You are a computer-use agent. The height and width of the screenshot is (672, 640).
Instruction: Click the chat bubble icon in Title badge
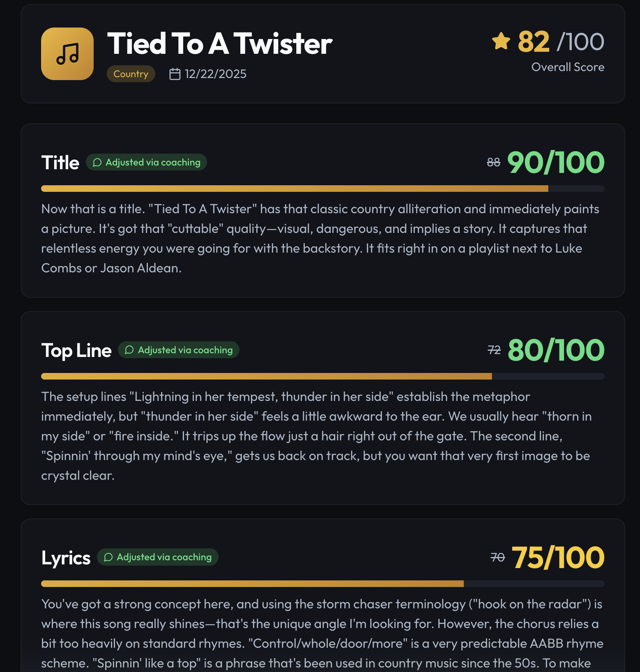[97, 162]
